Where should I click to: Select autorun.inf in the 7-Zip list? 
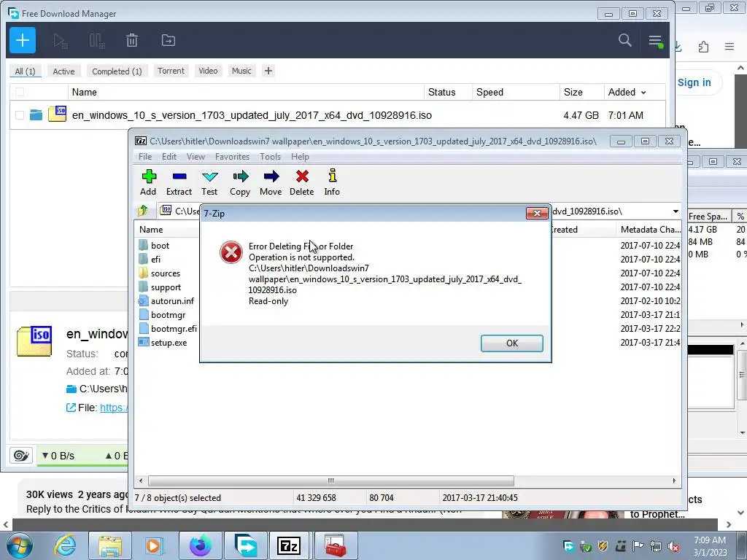(172, 301)
